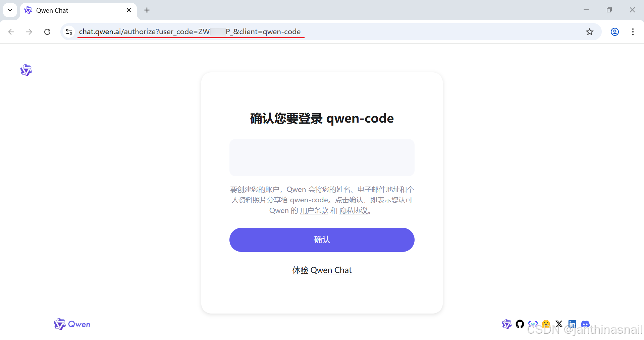Screen dimensions: 644x340
Task: Select the Qwen Chat browser tab
Action: tap(78, 10)
